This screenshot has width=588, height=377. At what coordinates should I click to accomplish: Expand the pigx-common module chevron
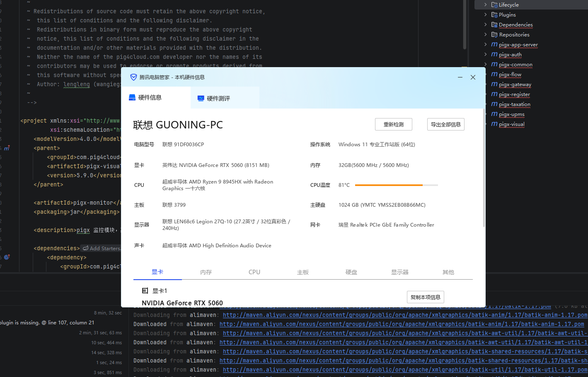click(x=486, y=65)
